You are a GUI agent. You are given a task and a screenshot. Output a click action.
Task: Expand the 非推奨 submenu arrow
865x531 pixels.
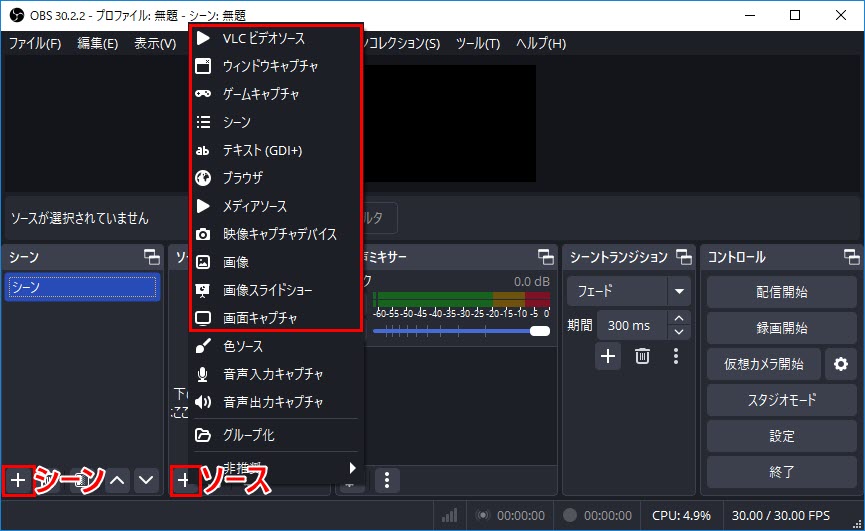[x=352, y=468]
